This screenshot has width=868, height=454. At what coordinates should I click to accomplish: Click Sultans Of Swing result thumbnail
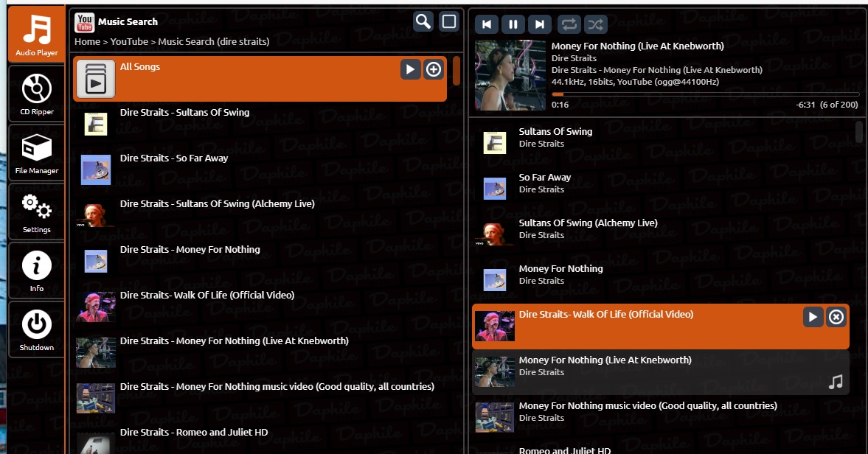(96, 124)
